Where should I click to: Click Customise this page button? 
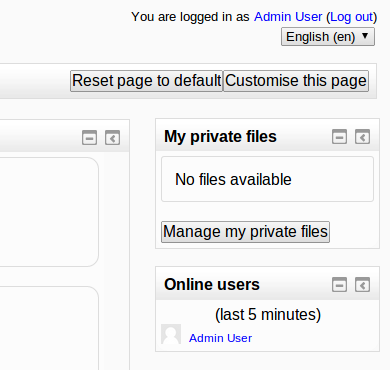click(x=296, y=81)
